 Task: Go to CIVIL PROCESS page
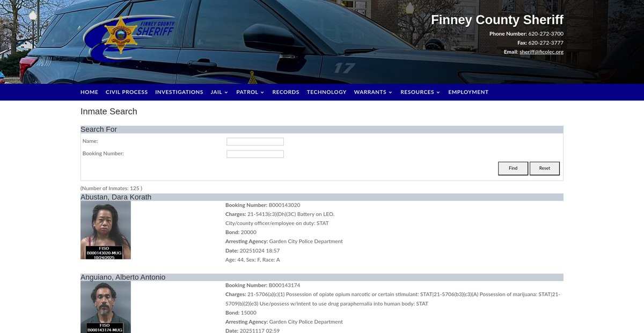[x=127, y=92]
